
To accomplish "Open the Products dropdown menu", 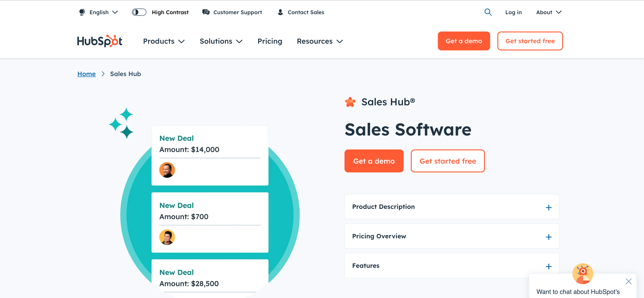I will tap(164, 41).
